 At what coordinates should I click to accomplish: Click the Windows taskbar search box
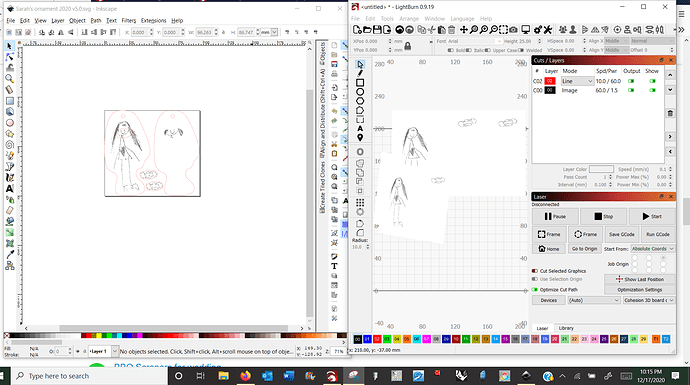click(x=89, y=376)
